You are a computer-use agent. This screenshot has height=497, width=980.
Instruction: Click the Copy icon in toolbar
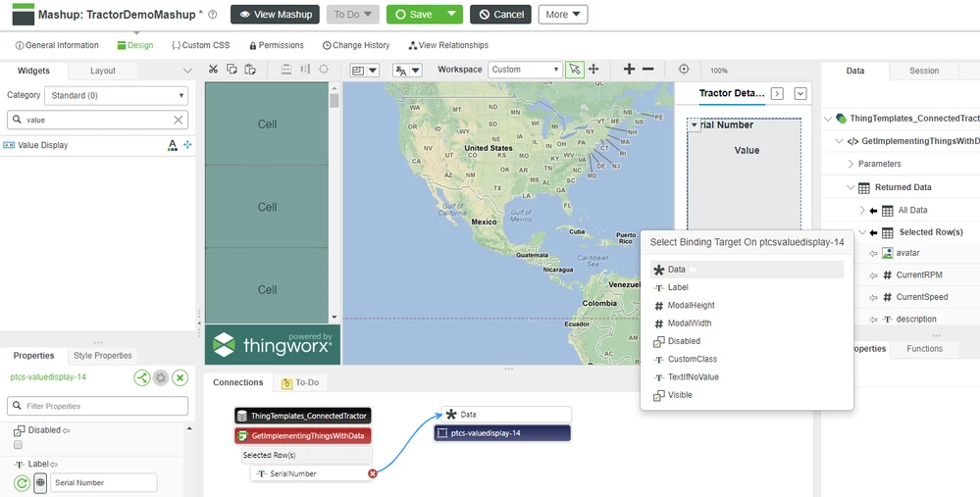[232, 70]
